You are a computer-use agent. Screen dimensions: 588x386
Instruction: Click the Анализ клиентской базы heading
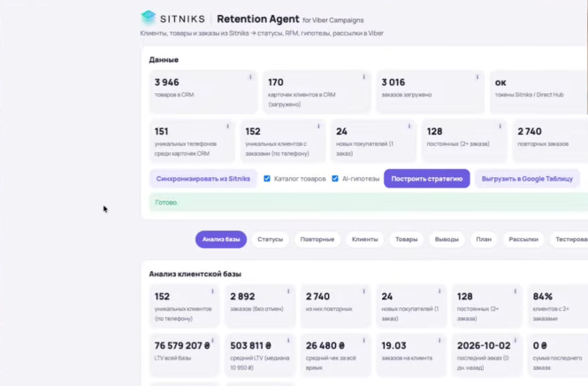click(x=195, y=274)
